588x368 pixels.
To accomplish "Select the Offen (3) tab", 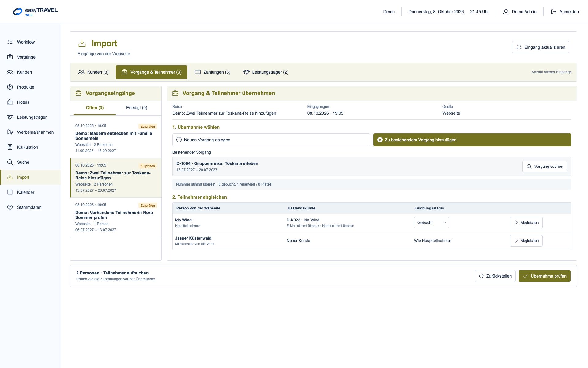I will click(95, 108).
